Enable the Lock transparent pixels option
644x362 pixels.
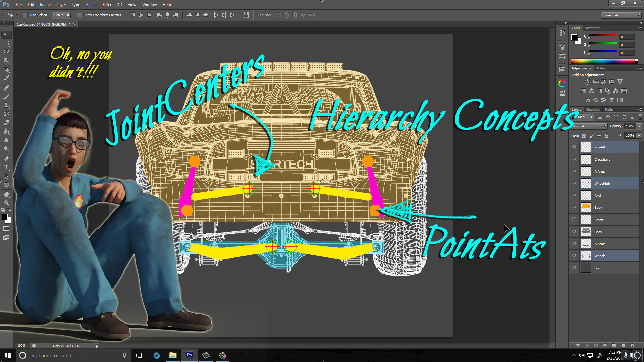tap(584, 136)
